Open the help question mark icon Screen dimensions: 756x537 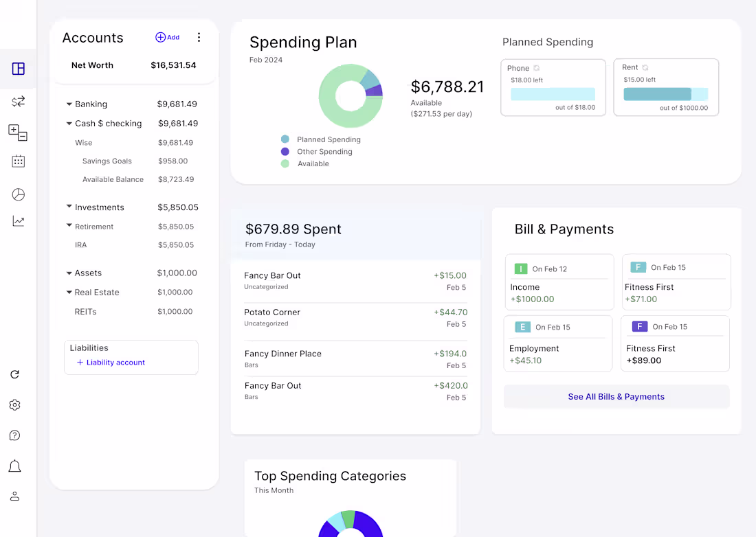(15, 435)
